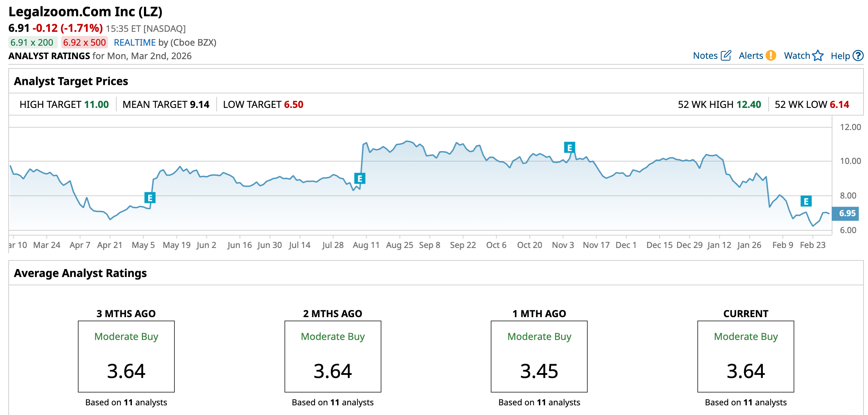Click the Notes pencil edit icon

point(726,56)
